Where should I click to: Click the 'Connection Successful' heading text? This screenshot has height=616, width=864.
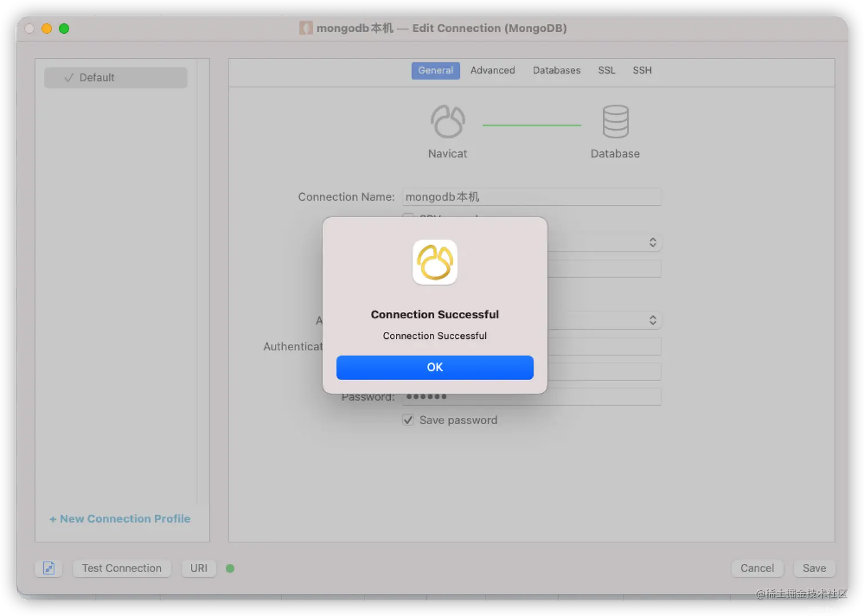pos(435,314)
